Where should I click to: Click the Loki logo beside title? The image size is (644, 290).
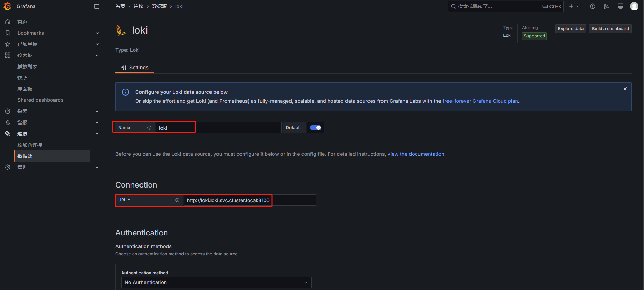(x=121, y=30)
